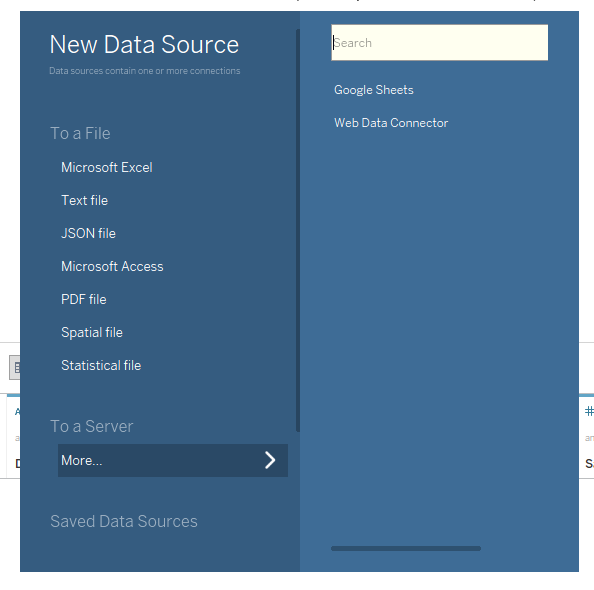Screen dimensions: 594x590
Task: Choose the Google Sheets connector
Action: point(374,90)
